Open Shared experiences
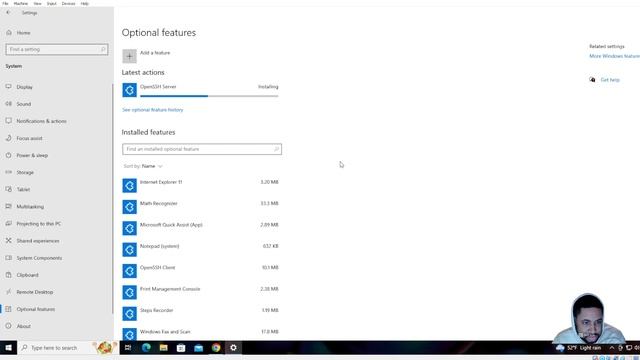 (38, 241)
